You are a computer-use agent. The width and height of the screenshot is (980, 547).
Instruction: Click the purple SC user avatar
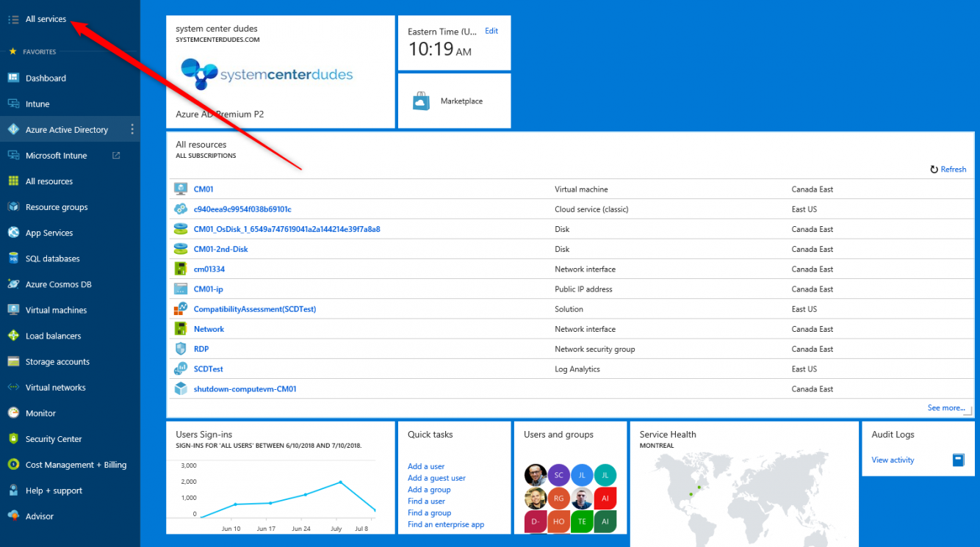tap(559, 475)
